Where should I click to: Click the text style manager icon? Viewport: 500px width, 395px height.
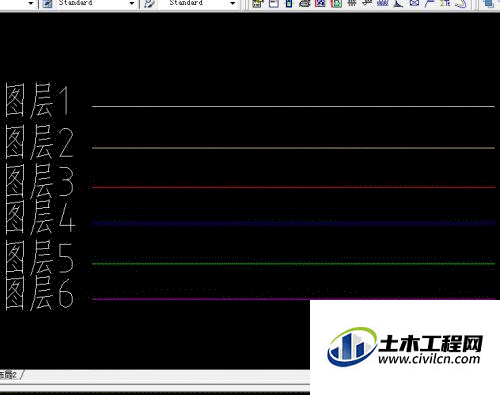click(x=48, y=3)
